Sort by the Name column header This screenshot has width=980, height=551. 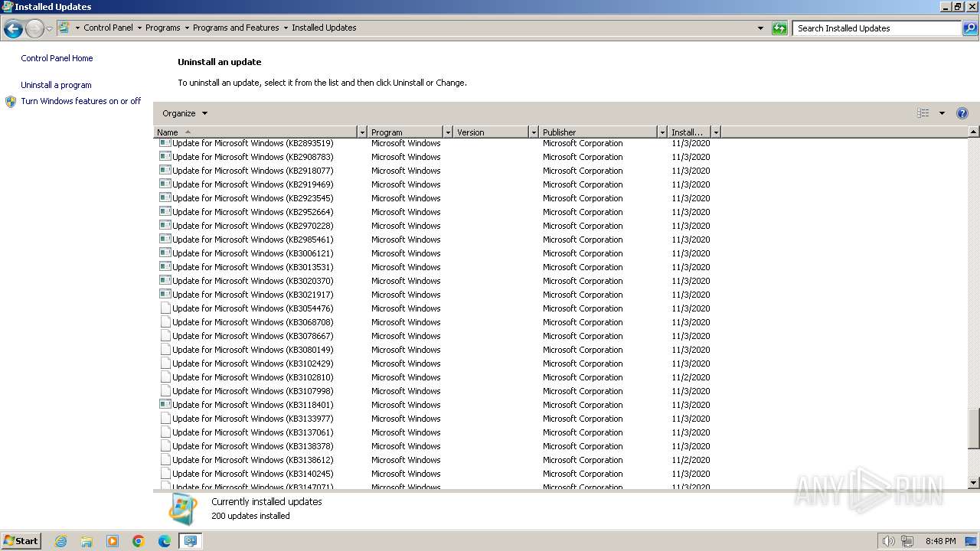[x=255, y=132]
